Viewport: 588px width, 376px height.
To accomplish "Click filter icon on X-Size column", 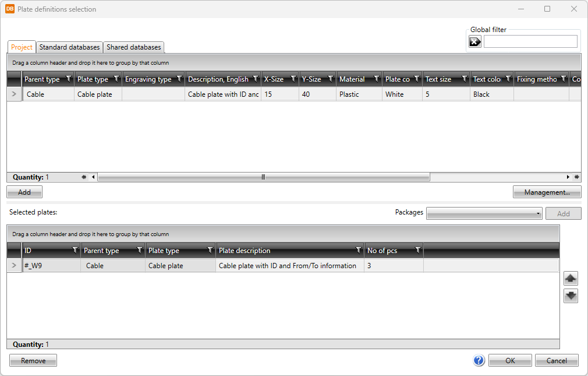I will point(293,79).
